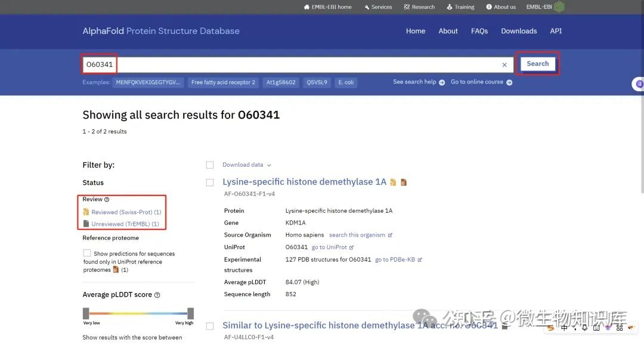Select the Lysine-specific histone demethylase result checkbox
Image resolution: width=644 pixels, height=345 pixels.
[x=210, y=181]
